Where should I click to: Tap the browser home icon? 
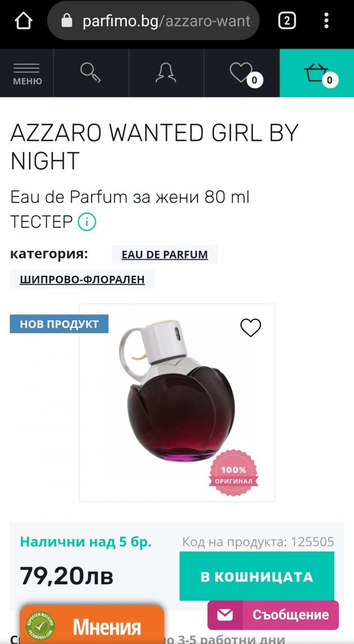(x=23, y=21)
